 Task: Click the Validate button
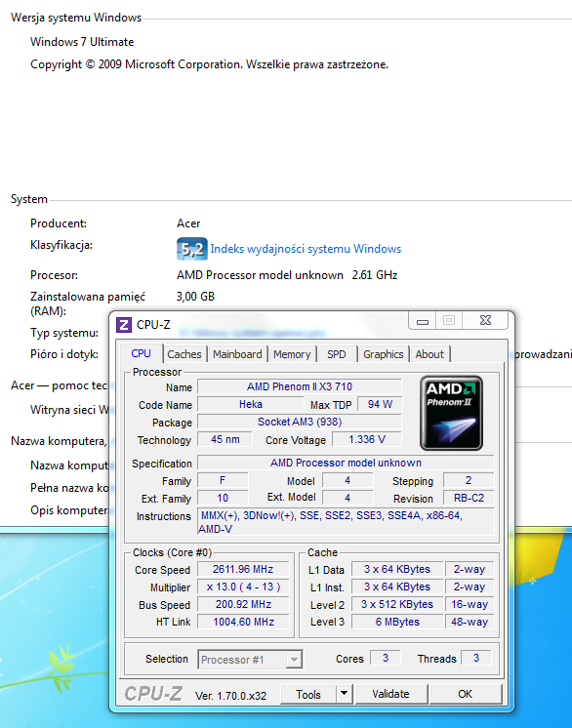point(390,694)
